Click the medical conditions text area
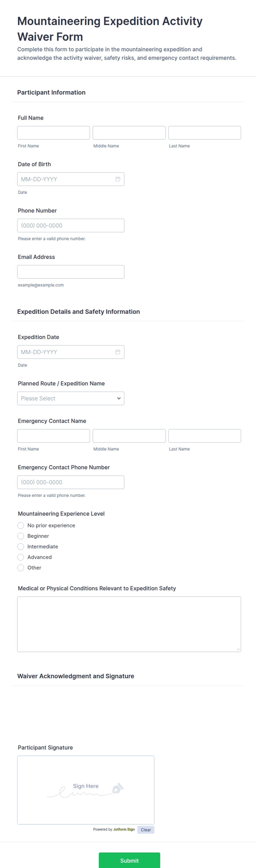The image size is (256, 868). [129, 624]
